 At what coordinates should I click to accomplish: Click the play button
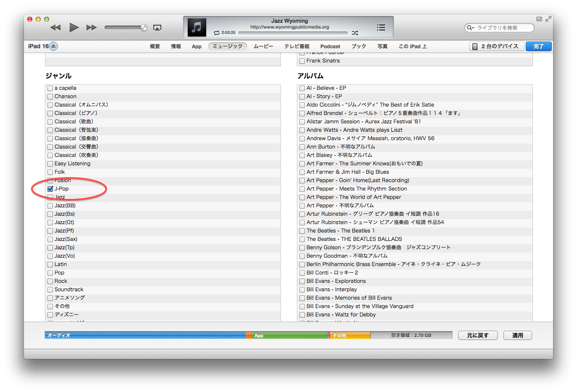coord(74,28)
